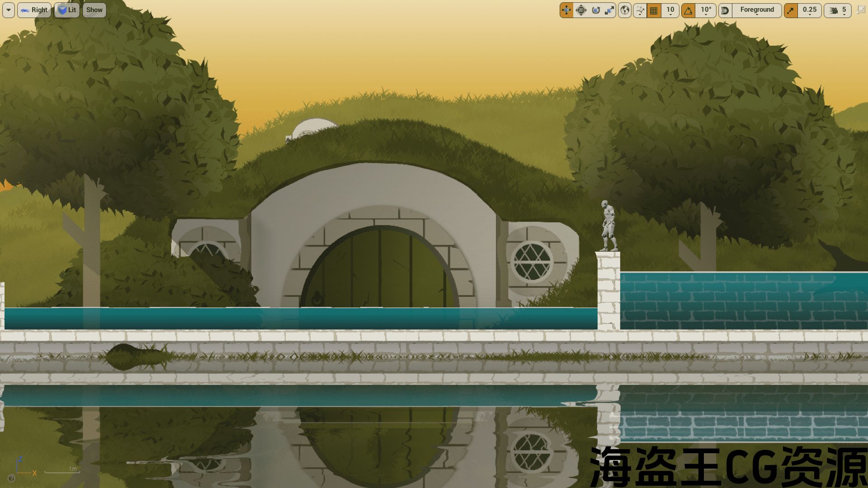Open the 0.25 scale snap value dropdown
Screen dimensions: 868x488
coord(809,10)
